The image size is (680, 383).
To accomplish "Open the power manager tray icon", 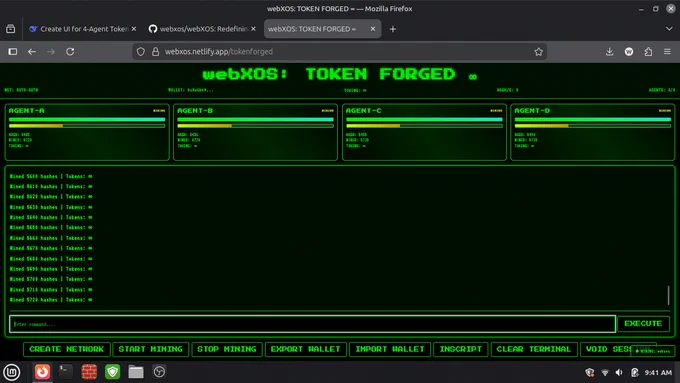I will [634, 373].
